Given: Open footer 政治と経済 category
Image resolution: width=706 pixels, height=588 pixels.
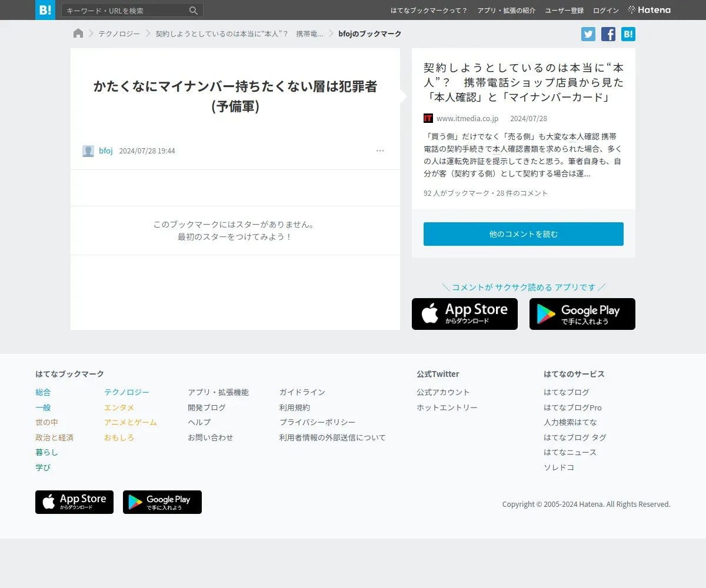Looking at the screenshot, I should 55,437.
